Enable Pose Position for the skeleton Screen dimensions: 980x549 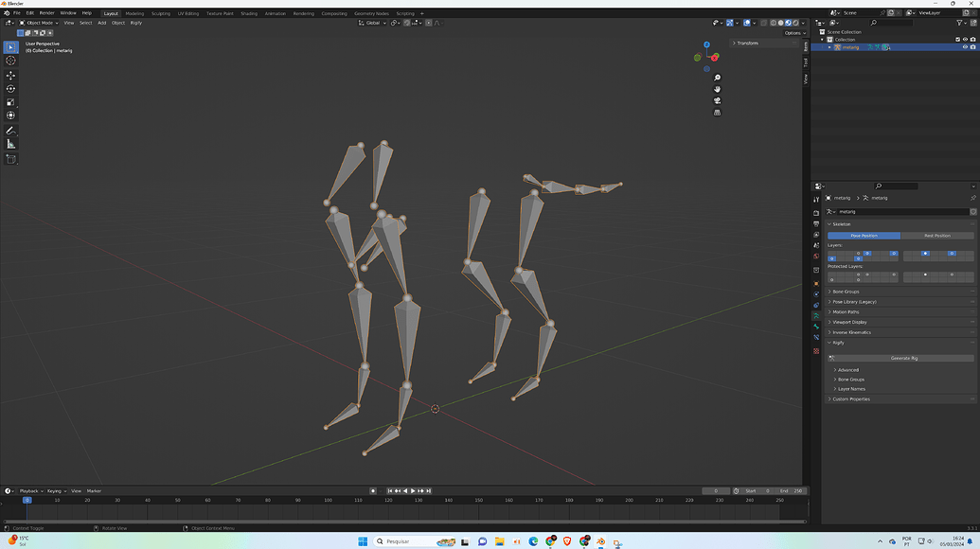point(864,236)
